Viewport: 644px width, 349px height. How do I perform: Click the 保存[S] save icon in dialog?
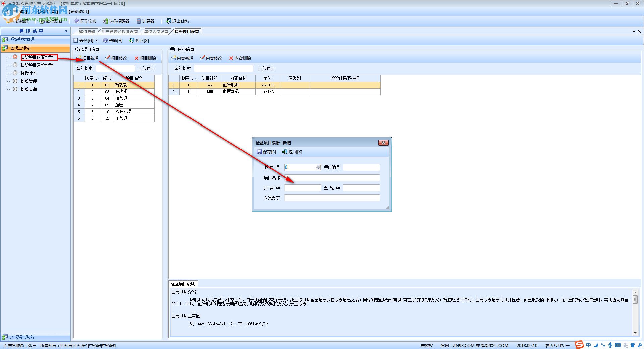point(259,152)
